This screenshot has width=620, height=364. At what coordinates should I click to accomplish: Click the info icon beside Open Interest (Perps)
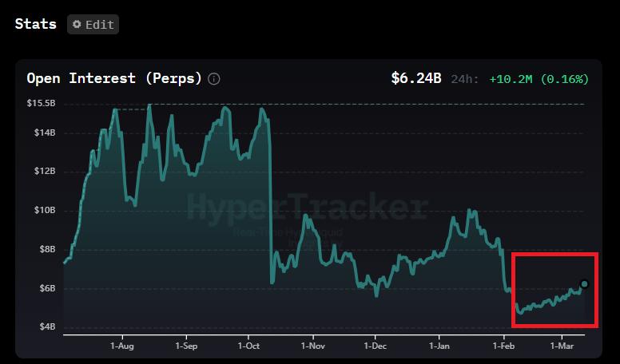(x=214, y=79)
